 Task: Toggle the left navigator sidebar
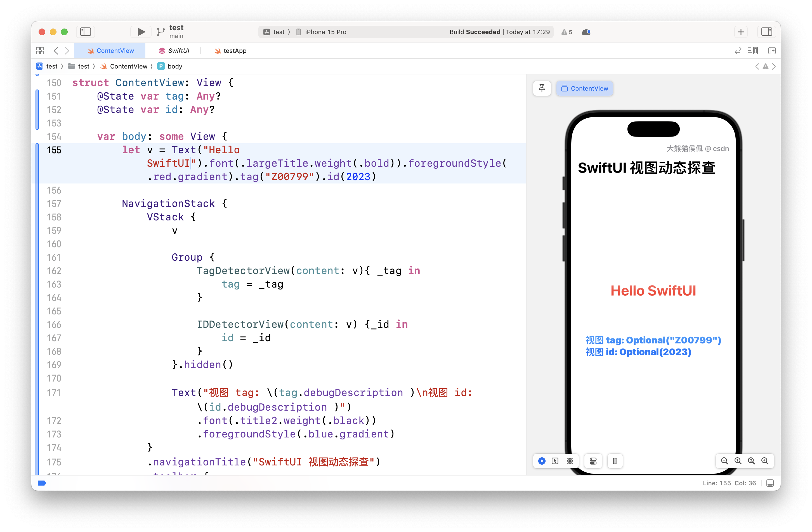[x=85, y=31]
